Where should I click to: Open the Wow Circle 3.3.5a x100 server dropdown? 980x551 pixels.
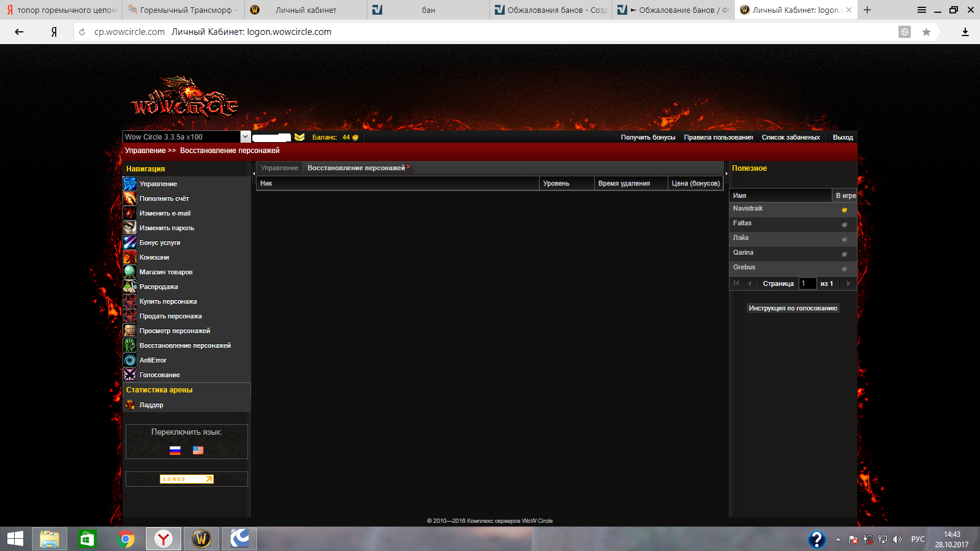(245, 137)
